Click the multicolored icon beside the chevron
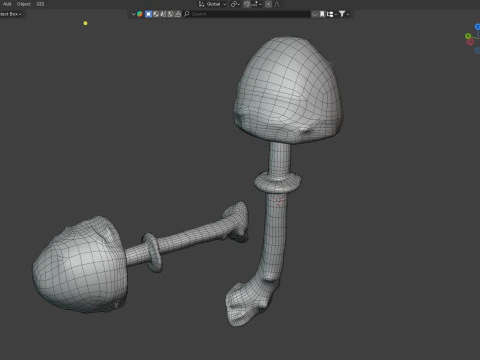The width and height of the screenshot is (480, 360). (140, 14)
